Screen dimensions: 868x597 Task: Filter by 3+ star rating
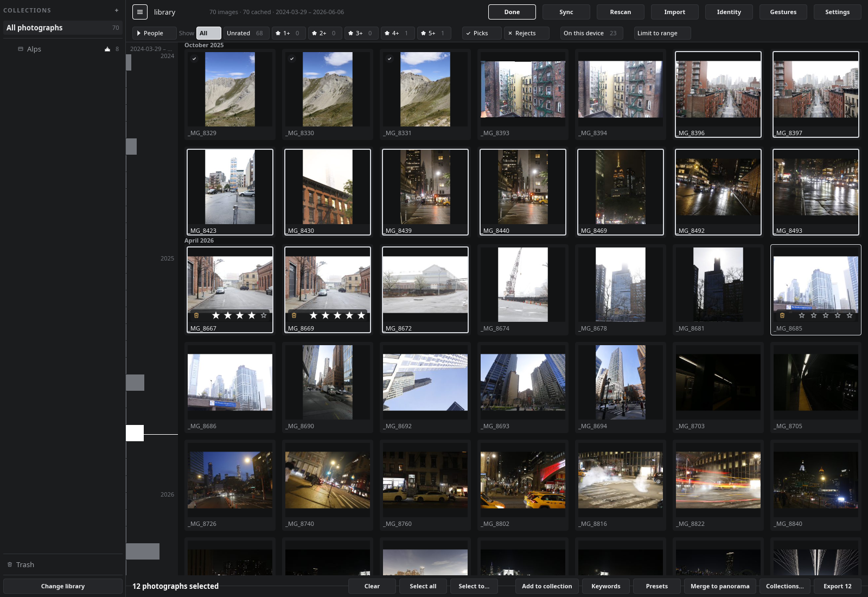click(361, 33)
